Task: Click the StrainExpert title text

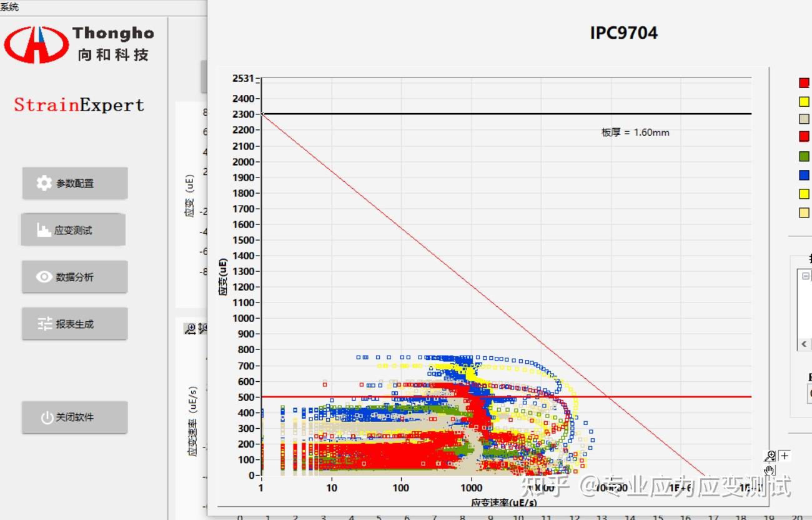Action: 77,104
